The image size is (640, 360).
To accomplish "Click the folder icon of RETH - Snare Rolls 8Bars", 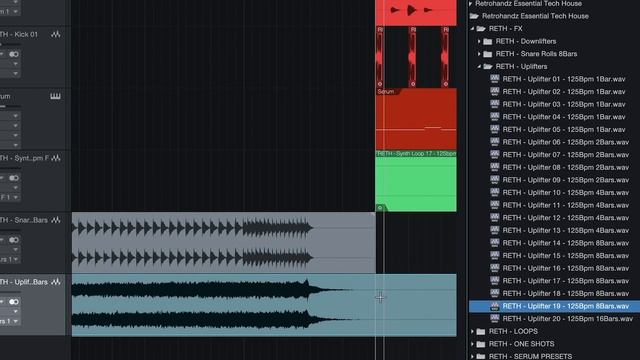I will pyautogui.click(x=488, y=54).
